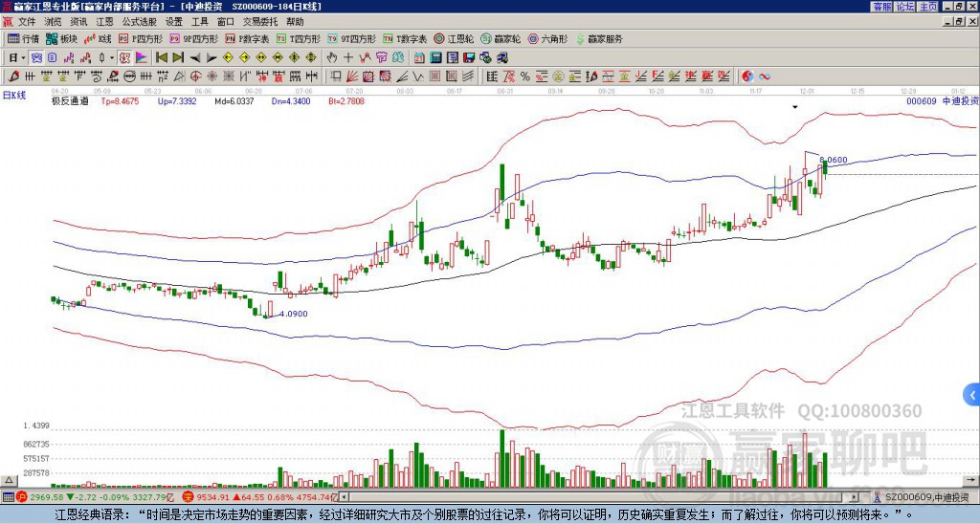Open the 赢家轮 tool
The image size is (980, 524).
click(501, 38)
